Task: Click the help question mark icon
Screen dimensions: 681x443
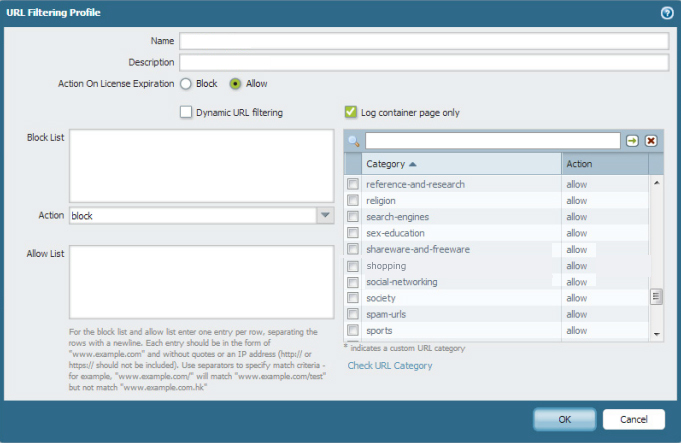Action: [x=666, y=12]
